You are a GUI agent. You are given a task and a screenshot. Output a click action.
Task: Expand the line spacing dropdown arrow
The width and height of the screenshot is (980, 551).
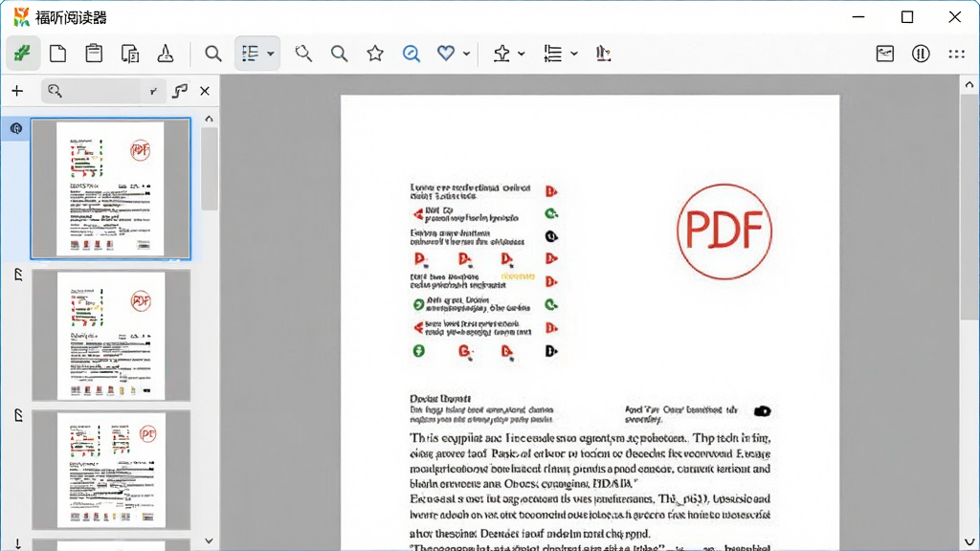[x=574, y=55]
